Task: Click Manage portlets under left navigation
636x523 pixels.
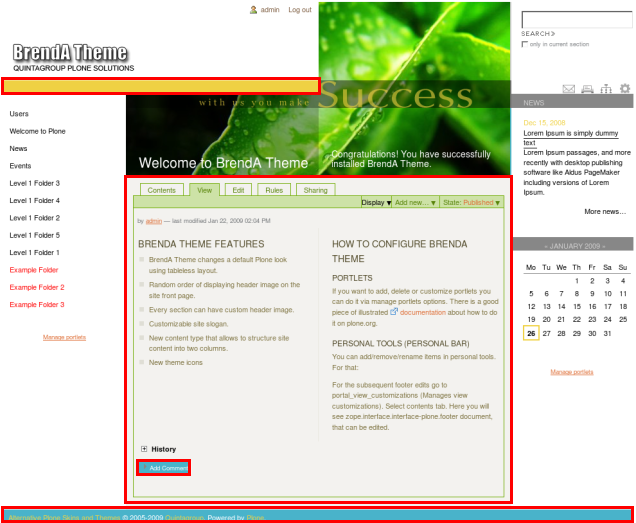Action: pyautogui.click(x=64, y=337)
